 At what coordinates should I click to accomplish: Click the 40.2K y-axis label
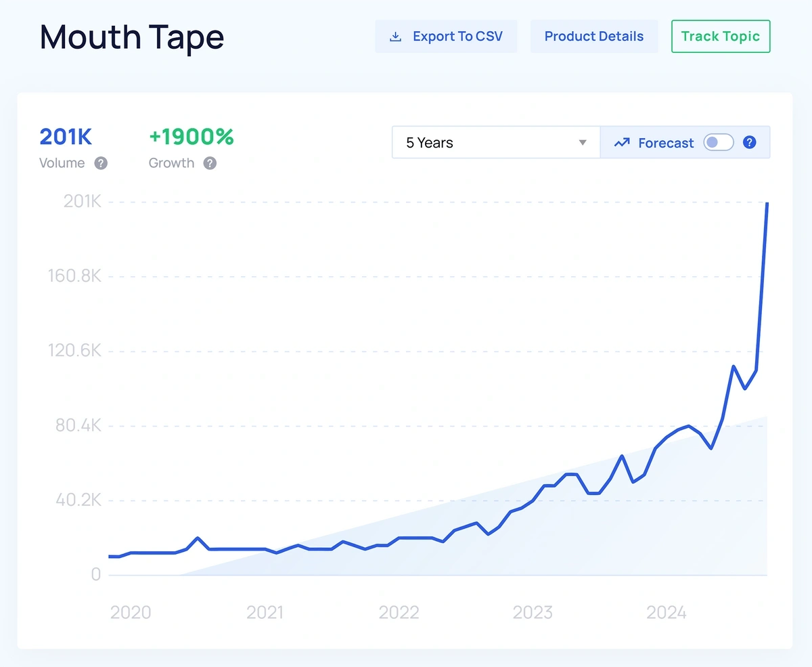click(x=78, y=500)
